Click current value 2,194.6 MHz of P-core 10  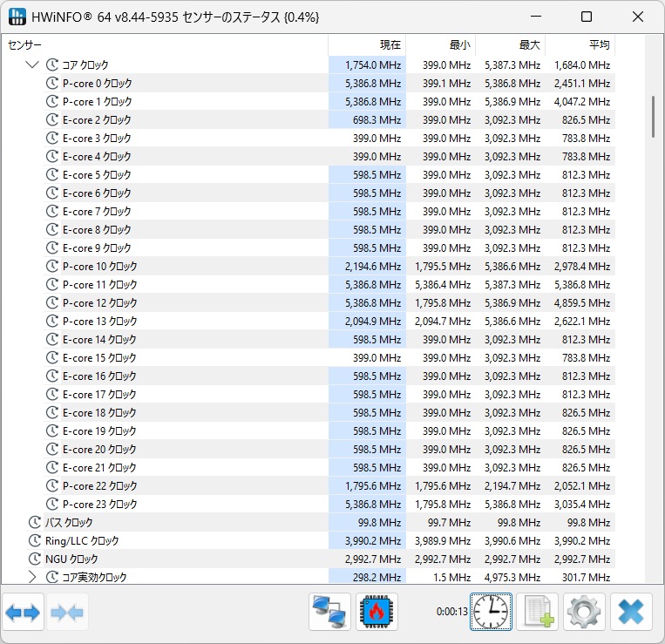click(373, 267)
